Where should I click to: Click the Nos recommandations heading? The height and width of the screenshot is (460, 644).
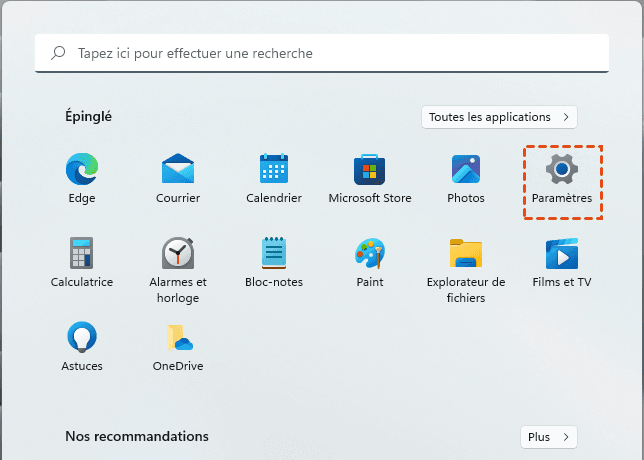[x=137, y=437]
